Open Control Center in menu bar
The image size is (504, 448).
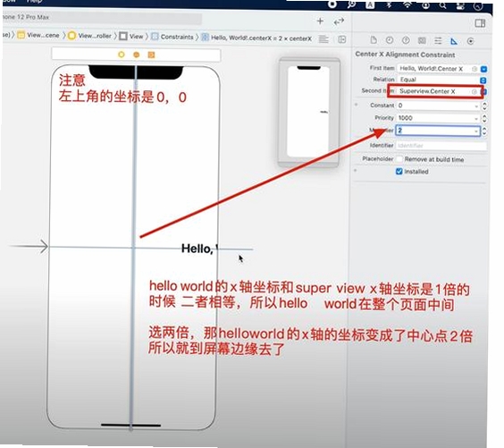(461, 5)
